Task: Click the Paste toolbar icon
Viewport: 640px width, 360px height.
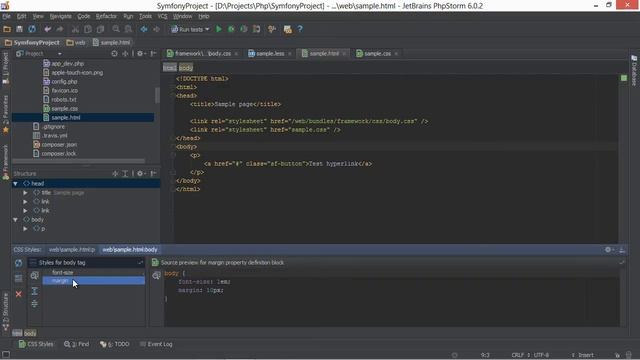Action: [x=100, y=29]
